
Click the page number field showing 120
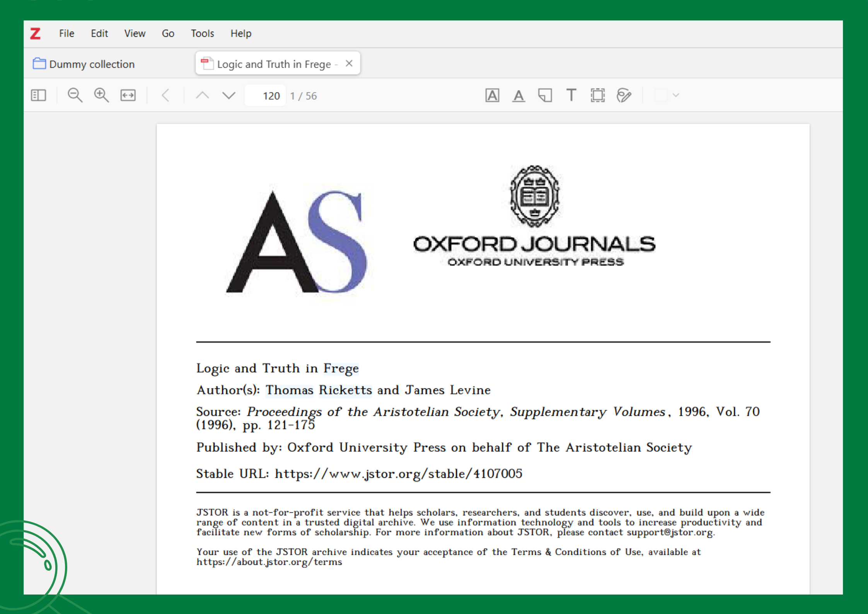[265, 96]
